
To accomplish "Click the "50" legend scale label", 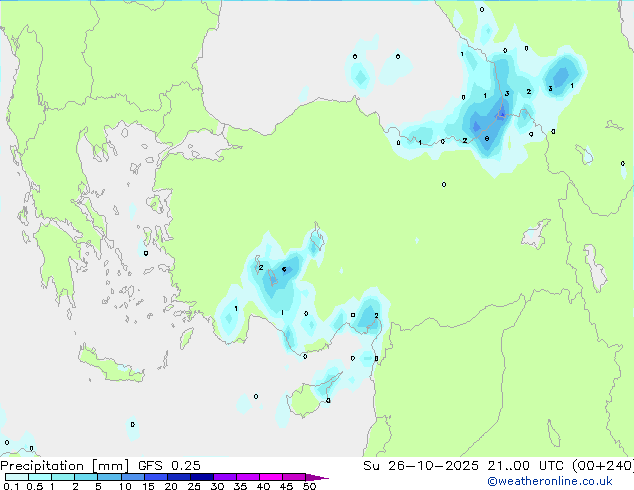I will pyautogui.click(x=309, y=486).
